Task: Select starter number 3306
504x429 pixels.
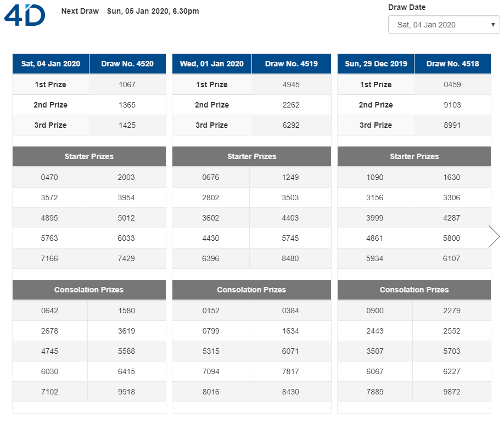Action: 452,197
